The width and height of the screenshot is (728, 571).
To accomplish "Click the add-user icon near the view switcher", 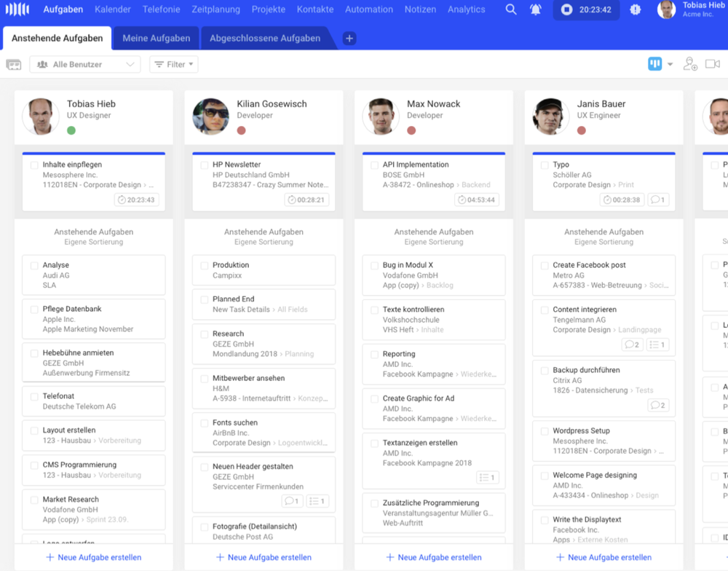I will [690, 64].
